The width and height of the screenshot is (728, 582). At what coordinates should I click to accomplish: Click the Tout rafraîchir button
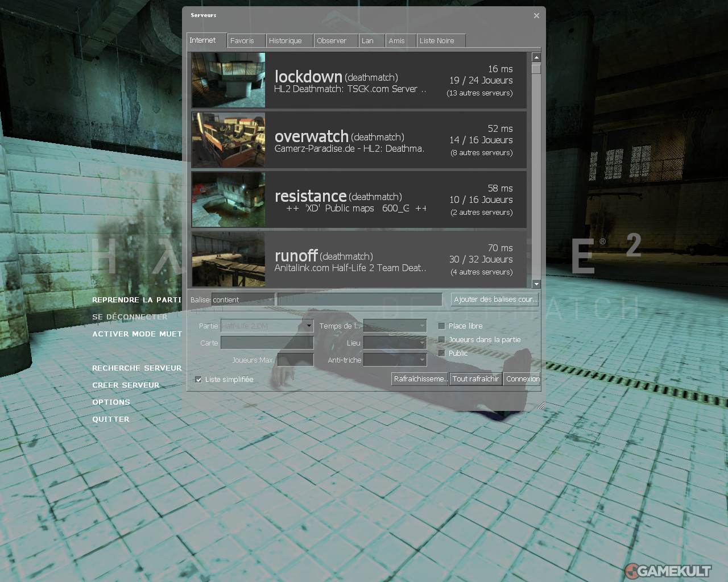[476, 379]
